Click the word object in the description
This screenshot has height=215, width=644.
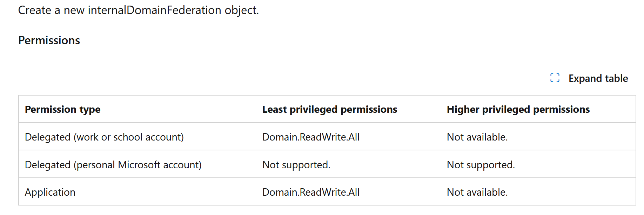pyautogui.click(x=242, y=10)
